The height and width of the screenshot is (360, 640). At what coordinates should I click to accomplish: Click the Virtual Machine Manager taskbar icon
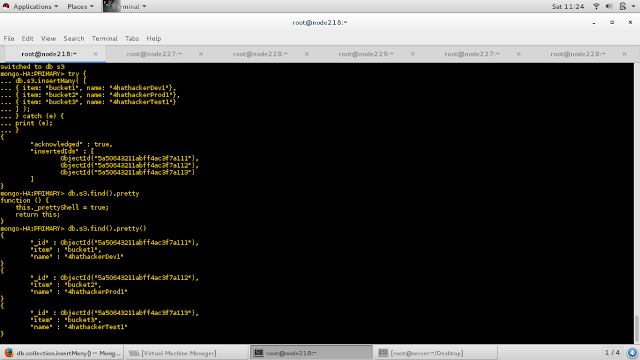(x=134, y=353)
